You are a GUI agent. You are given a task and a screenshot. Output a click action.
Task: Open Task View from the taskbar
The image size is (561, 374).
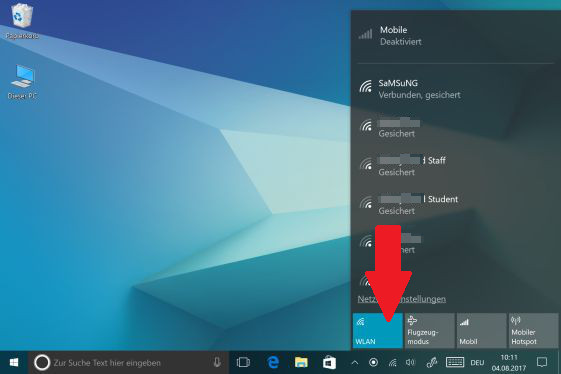point(243,363)
